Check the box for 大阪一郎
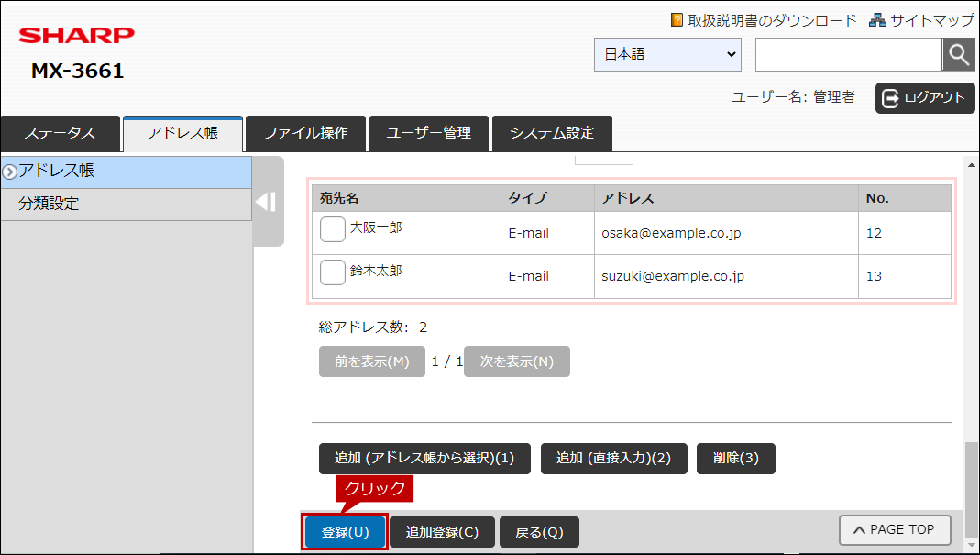Image resolution: width=980 pixels, height=555 pixels. [333, 229]
